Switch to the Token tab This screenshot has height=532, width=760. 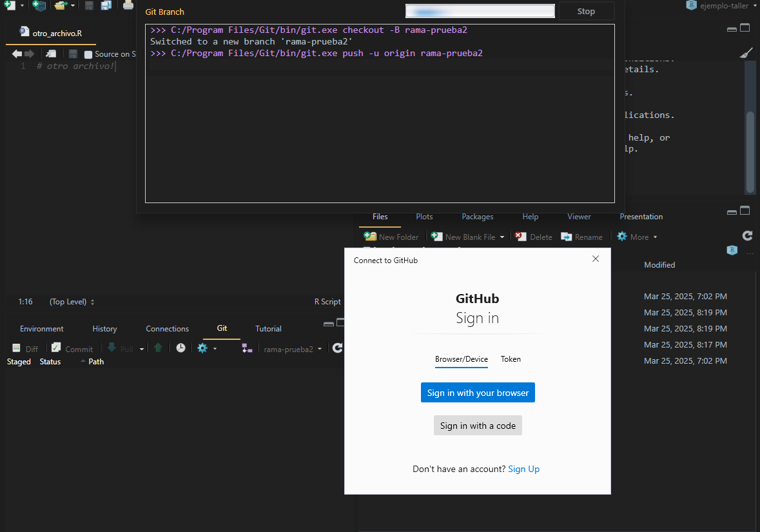click(511, 359)
